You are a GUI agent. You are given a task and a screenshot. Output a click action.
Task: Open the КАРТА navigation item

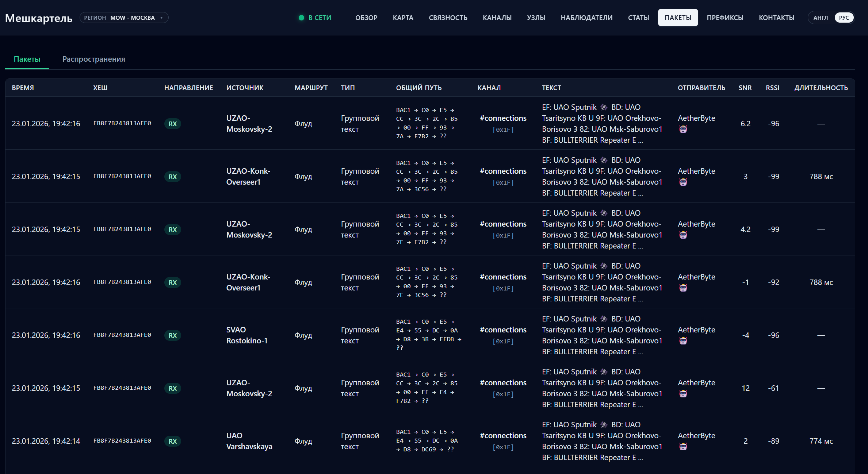click(403, 18)
